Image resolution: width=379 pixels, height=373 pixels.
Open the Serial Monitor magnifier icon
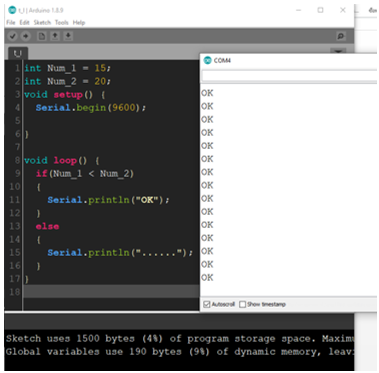pyautogui.click(x=341, y=36)
